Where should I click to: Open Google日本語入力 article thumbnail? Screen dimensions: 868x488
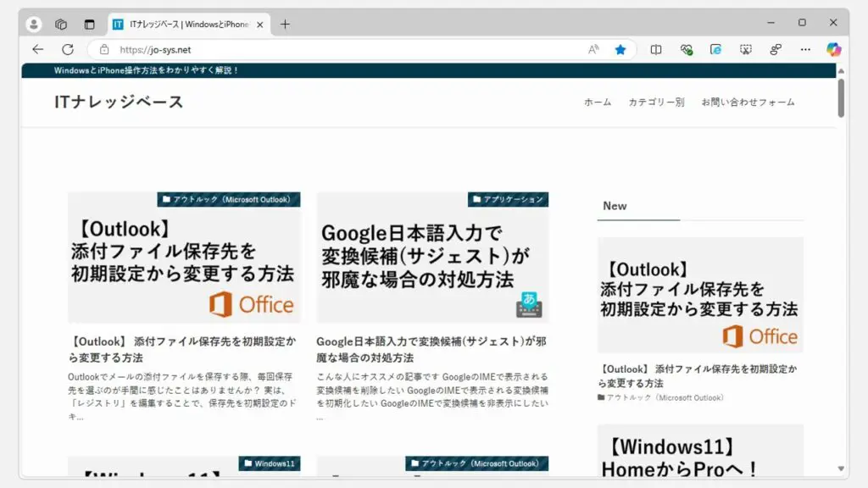click(432, 257)
